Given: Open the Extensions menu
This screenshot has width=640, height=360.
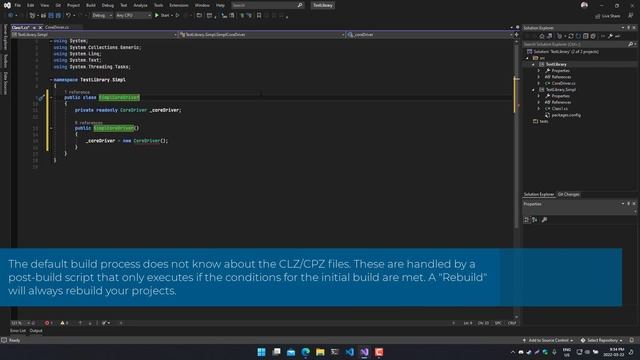Looking at the screenshot, I should click(x=179, y=5).
